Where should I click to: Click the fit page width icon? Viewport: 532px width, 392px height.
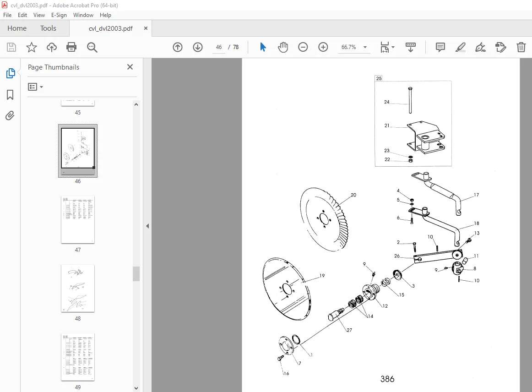tap(385, 47)
